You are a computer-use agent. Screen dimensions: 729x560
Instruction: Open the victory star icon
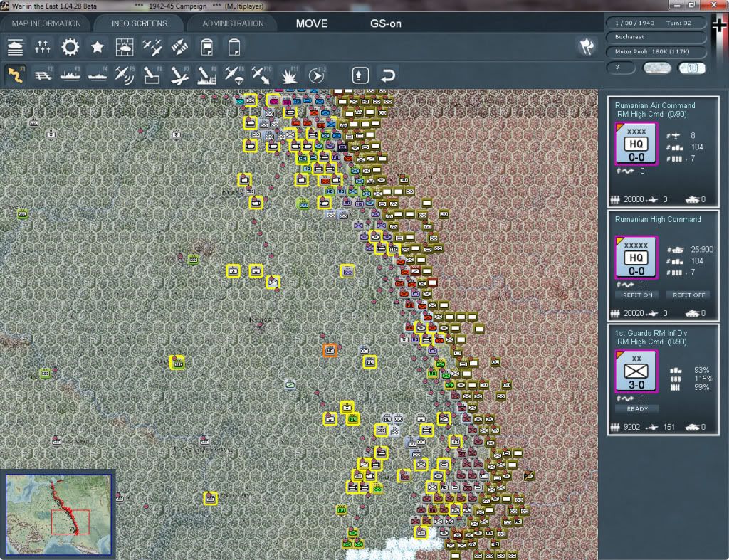[97, 47]
